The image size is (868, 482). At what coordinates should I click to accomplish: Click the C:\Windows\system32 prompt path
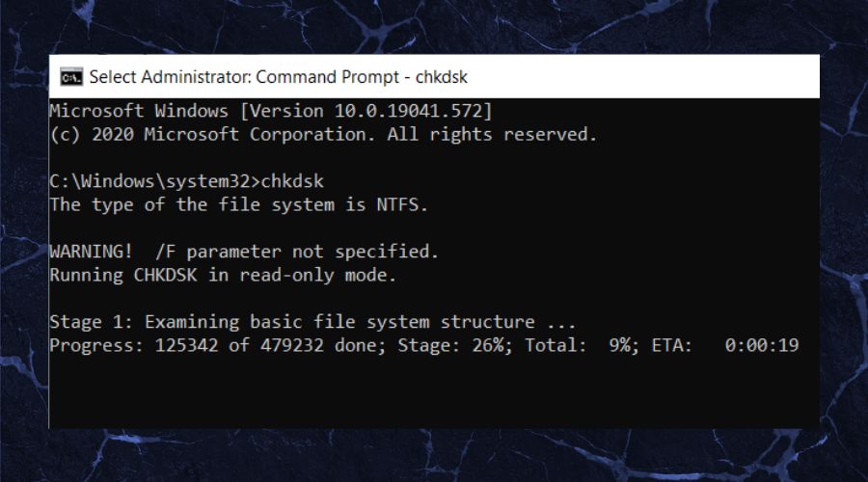point(149,181)
